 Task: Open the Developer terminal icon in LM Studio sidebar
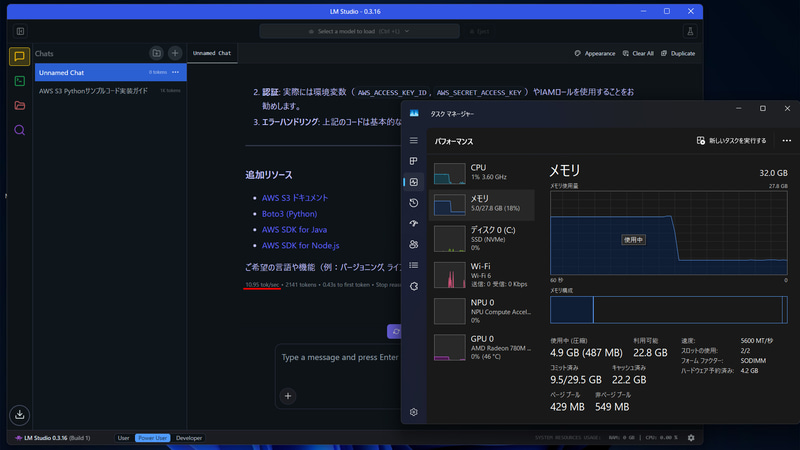coord(19,81)
